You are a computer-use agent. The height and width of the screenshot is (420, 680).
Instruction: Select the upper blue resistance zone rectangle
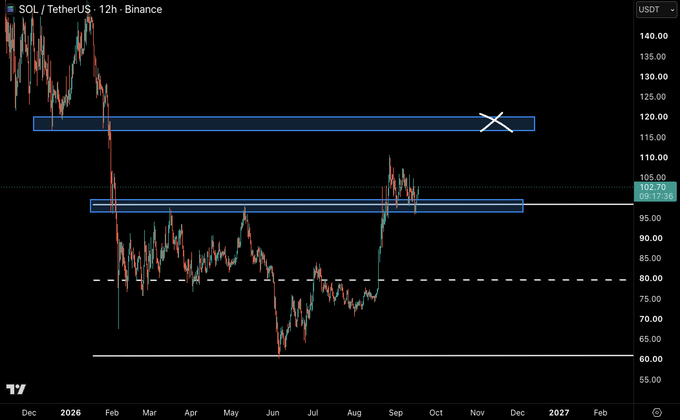point(284,124)
